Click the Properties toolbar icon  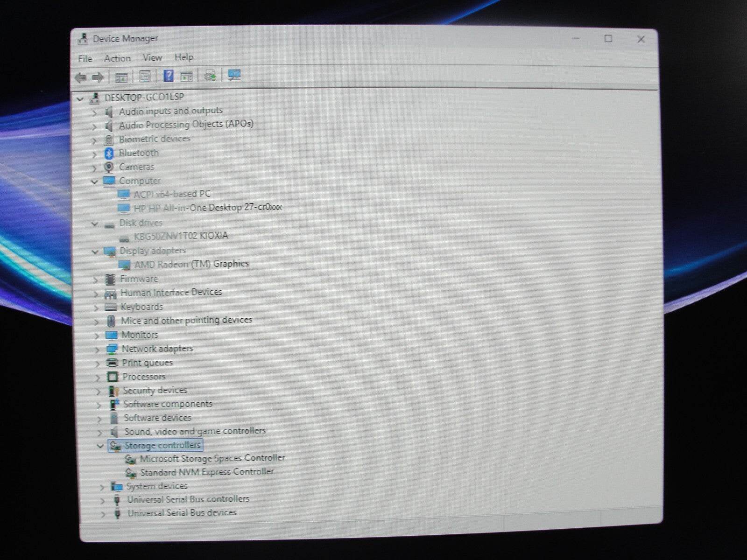[145, 77]
